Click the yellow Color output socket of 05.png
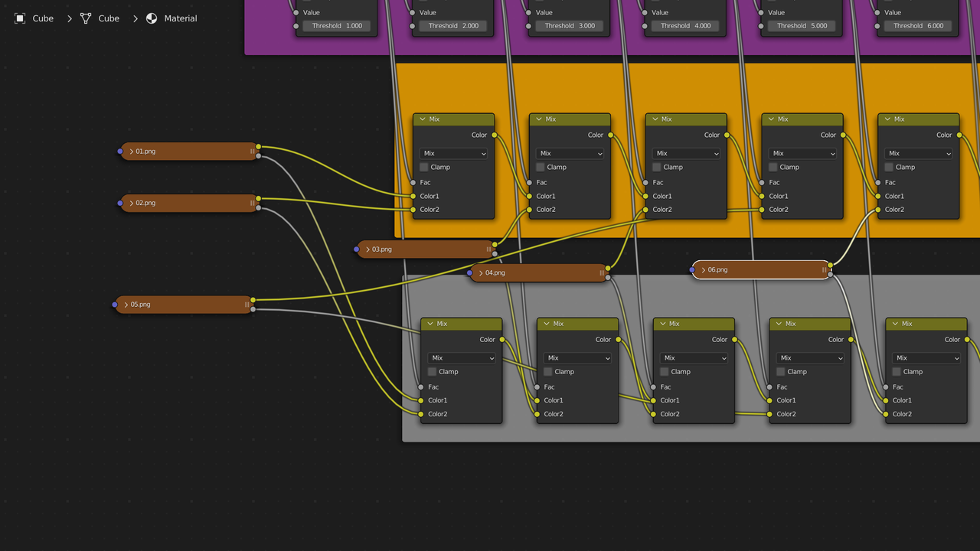Image resolution: width=980 pixels, height=551 pixels. click(253, 300)
